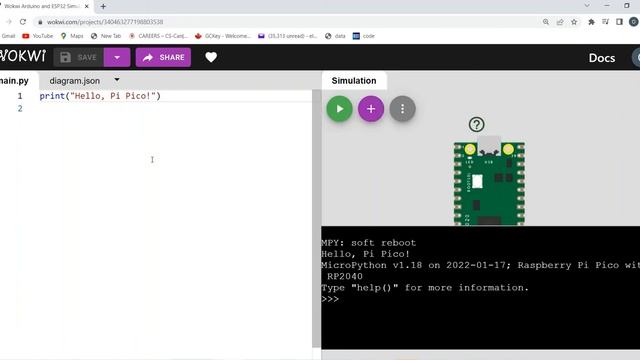Click the Pico USB connector

489,146
